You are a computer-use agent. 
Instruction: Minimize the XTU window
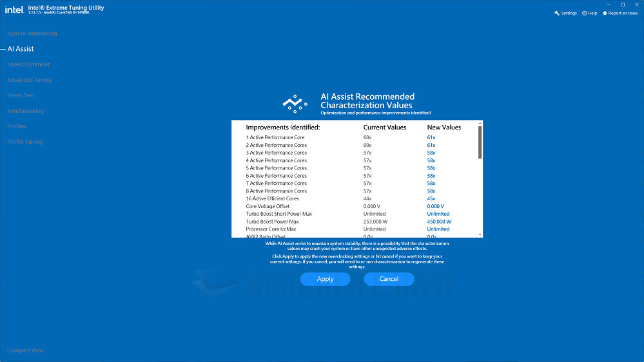click(609, 5)
